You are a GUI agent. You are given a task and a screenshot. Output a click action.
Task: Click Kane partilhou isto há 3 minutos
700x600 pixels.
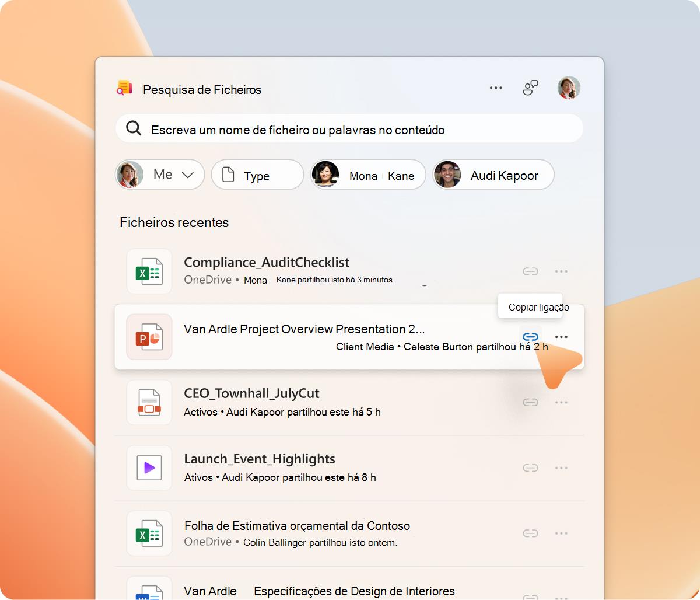point(335,280)
